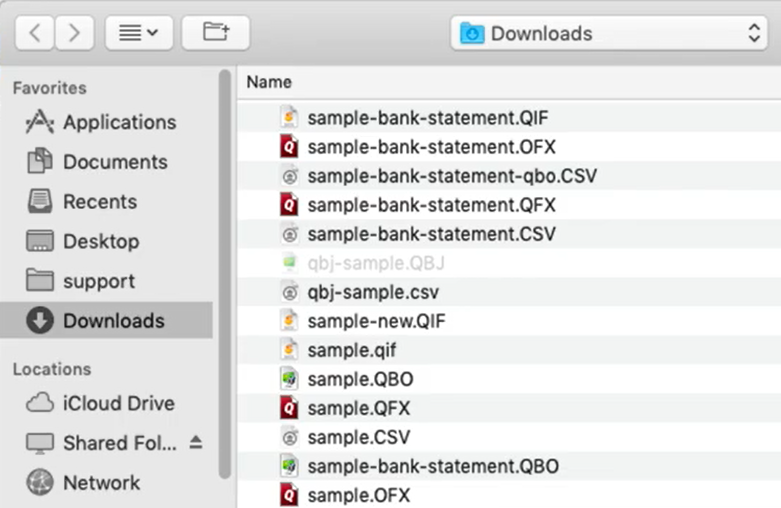Click the Applications sidebar icon

point(39,122)
